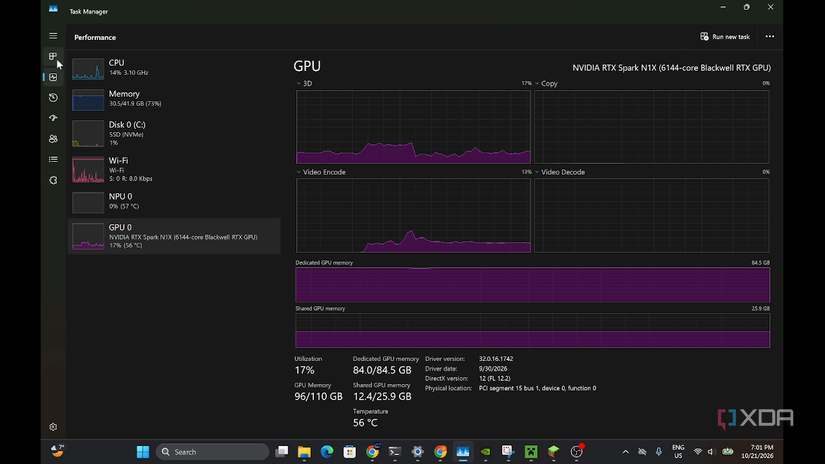This screenshot has width=825, height=464.
Task: Show hidden system tray icons
Action: [626, 452]
